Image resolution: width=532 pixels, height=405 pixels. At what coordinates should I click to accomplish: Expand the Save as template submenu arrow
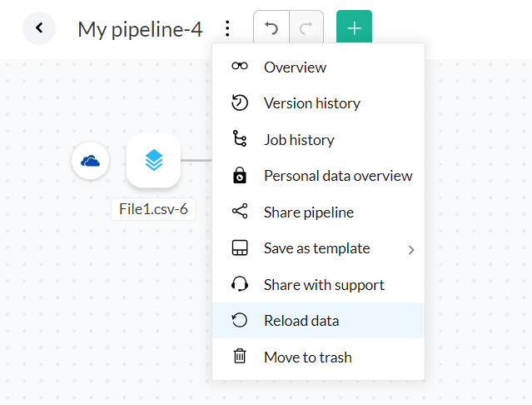click(x=411, y=249)
